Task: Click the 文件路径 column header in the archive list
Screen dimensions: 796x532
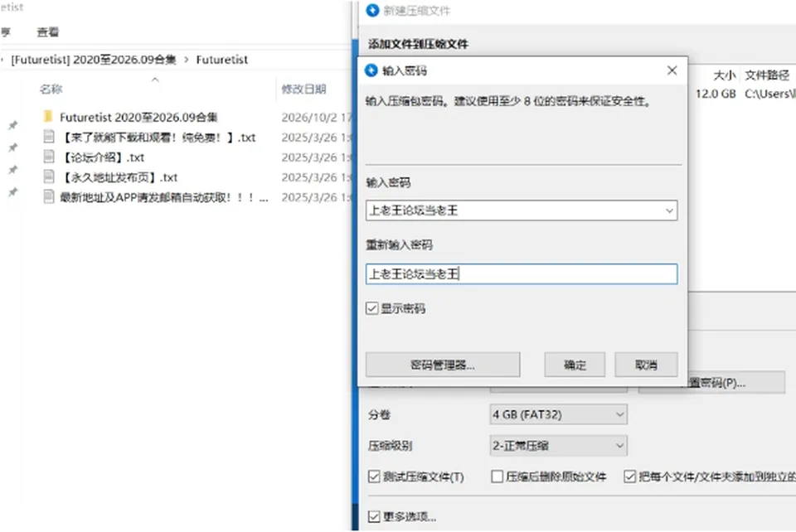Action: [x=767, y=75]
